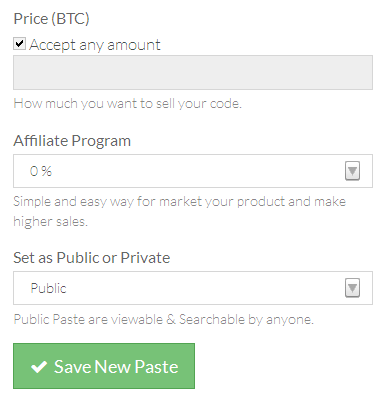Click the 'Price (BTC)' heading label
385x400 pixels.
(x=51, y=19)
